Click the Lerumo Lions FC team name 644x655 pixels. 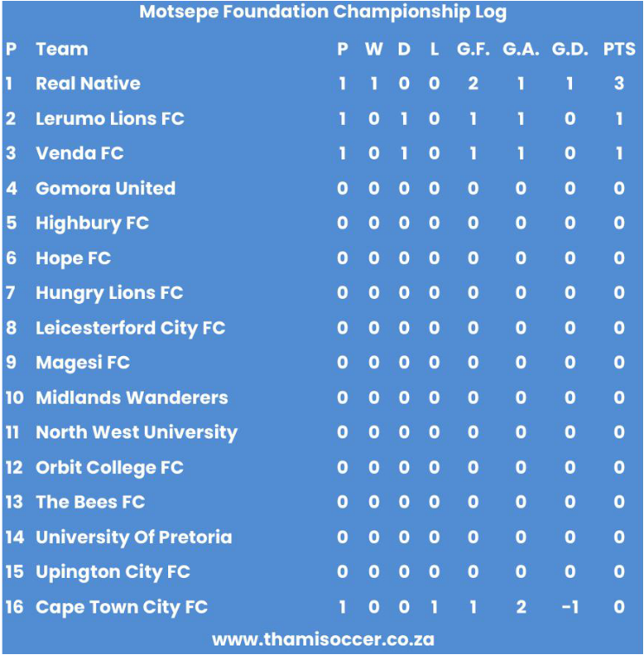click(x=110, y=119)
